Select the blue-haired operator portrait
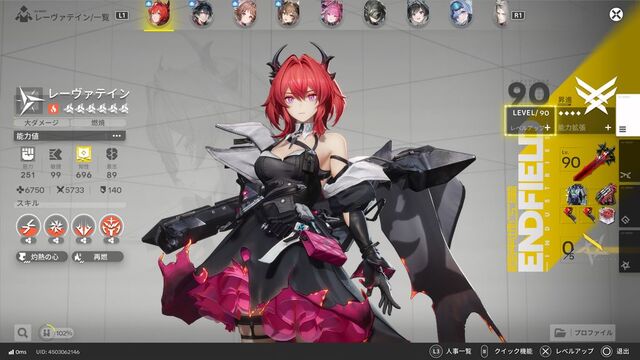This screenshot has width=640, height=360. coord(461,14)
